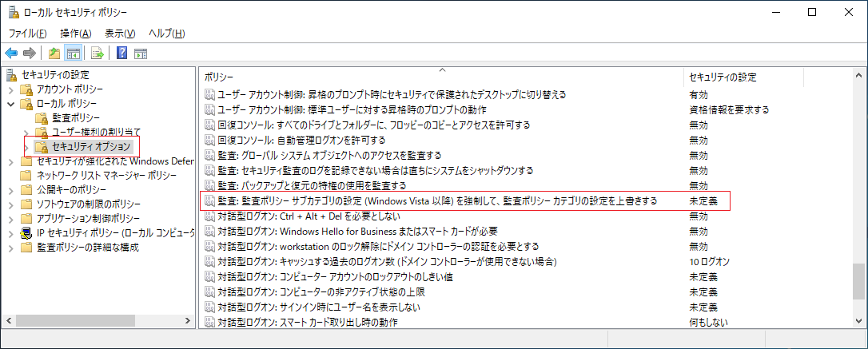Screen dimensions: 868x349
Task: Click the 監査ポリシーの詳細な構成 folder icon
Action: (x=26, y=247)
